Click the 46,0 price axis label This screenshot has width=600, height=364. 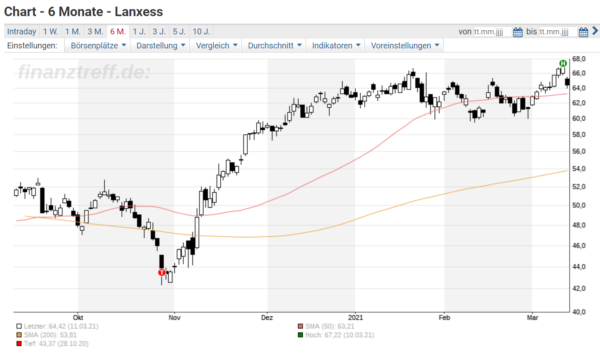click(x=579, y=245)
